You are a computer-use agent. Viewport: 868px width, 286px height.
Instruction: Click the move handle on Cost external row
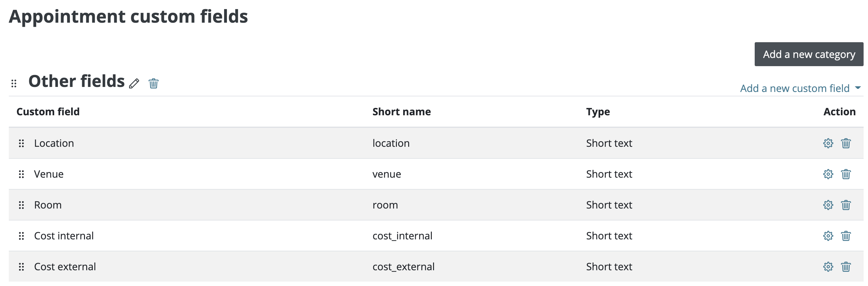(x=21, y=267)
